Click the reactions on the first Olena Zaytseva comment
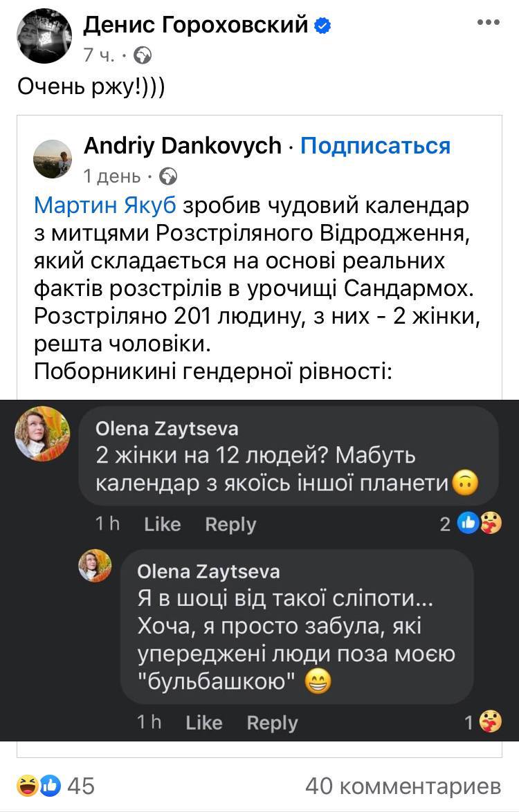The image size is (519, 812). coord(478,524)
